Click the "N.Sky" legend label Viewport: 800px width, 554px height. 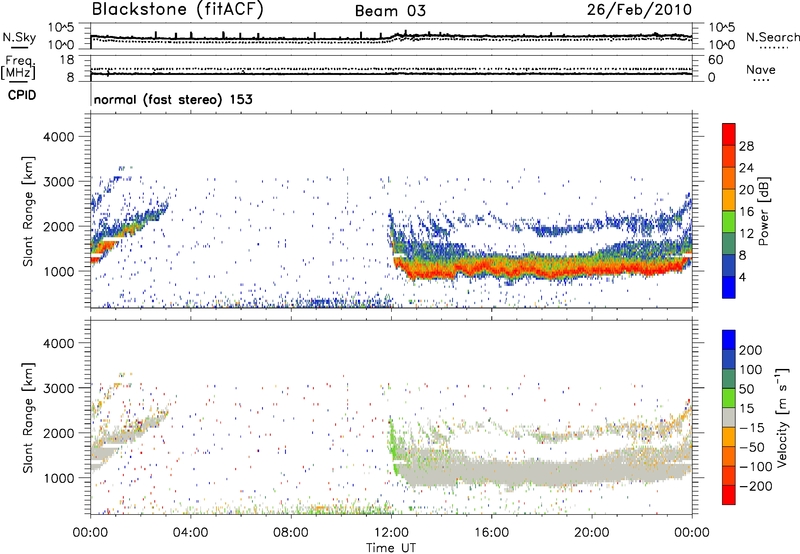19,37
